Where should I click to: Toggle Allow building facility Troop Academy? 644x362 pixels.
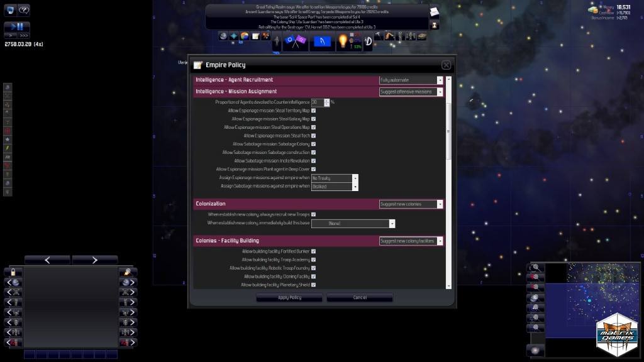tap(313, 260)
